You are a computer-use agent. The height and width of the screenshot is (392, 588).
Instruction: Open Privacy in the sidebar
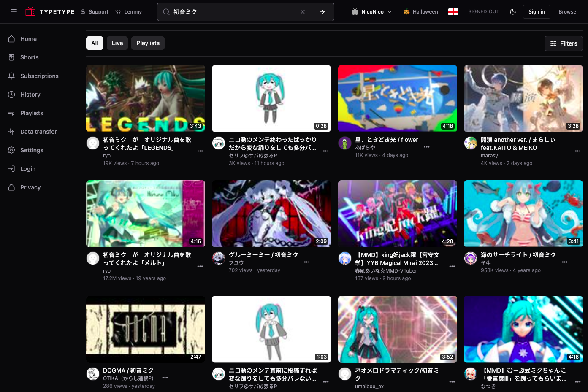point(40,187)
